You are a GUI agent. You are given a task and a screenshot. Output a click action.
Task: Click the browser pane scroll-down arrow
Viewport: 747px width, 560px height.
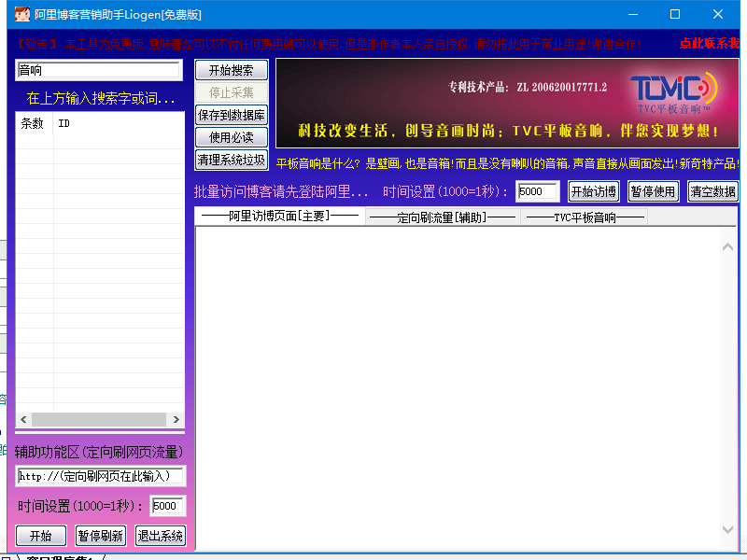tap(727, 529)
